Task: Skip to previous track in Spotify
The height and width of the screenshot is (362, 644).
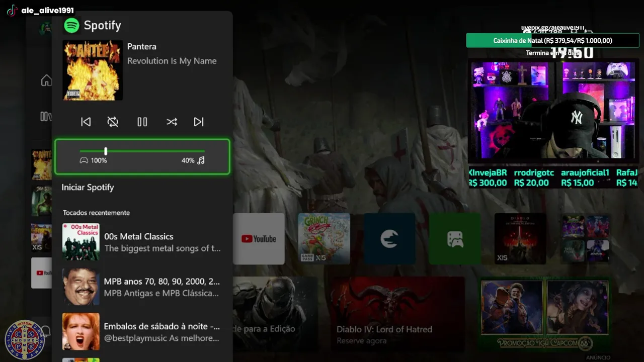Action: (86, 122)
